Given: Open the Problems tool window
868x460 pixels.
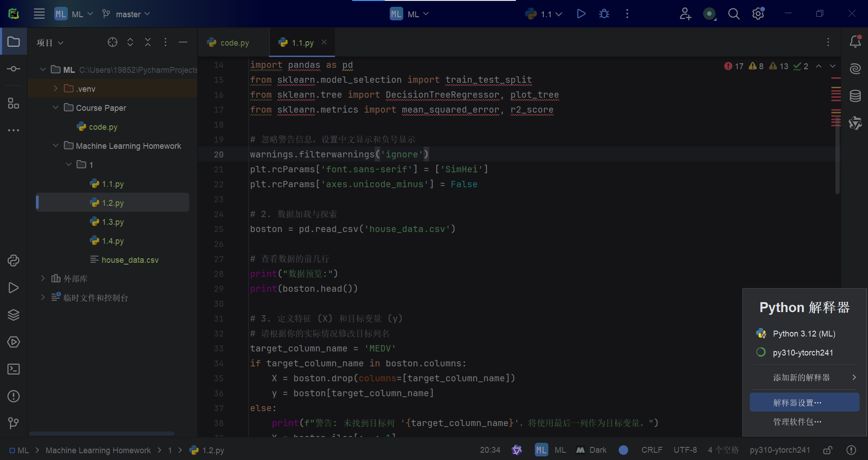Looking at the screenshot, I should pyautogui.click(x=14, y=396).
